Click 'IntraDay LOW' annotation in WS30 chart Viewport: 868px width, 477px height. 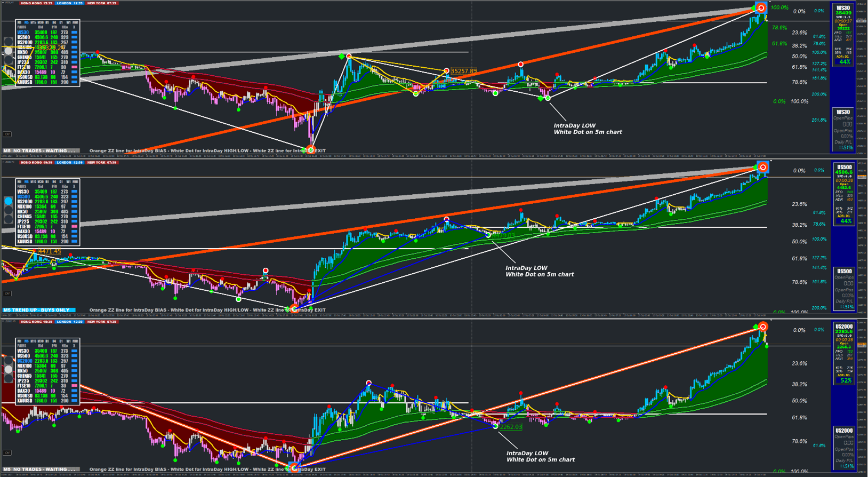click(574, 126)
